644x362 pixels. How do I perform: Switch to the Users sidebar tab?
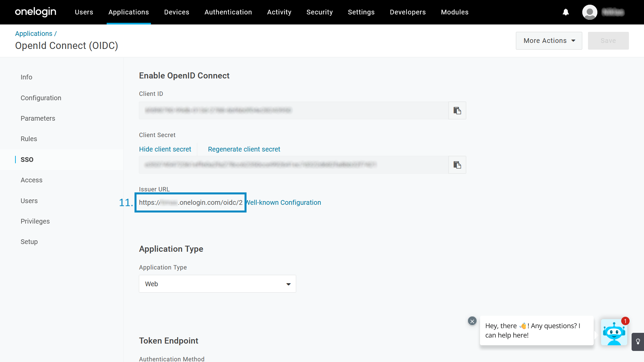click(x=29, y=201)
